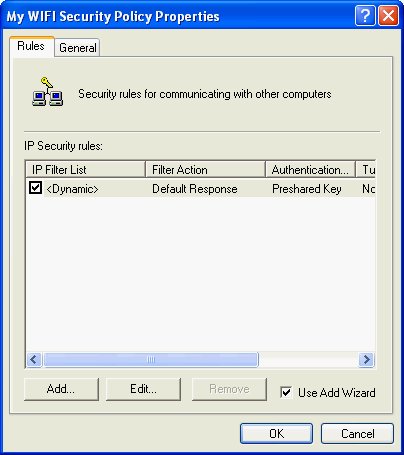Click the empty scrollbar track on the right
This screenshot has height=455, width=404.
[308, 360]
